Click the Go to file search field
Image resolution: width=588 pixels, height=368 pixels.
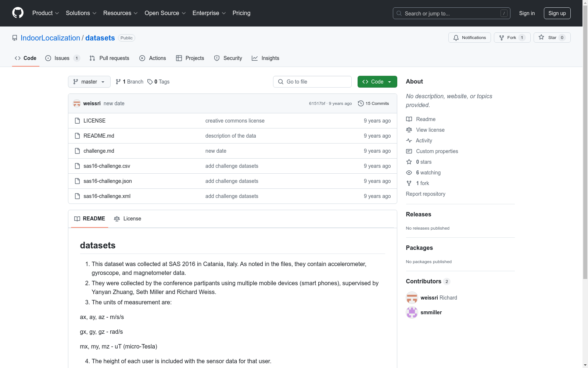[312, 82]
